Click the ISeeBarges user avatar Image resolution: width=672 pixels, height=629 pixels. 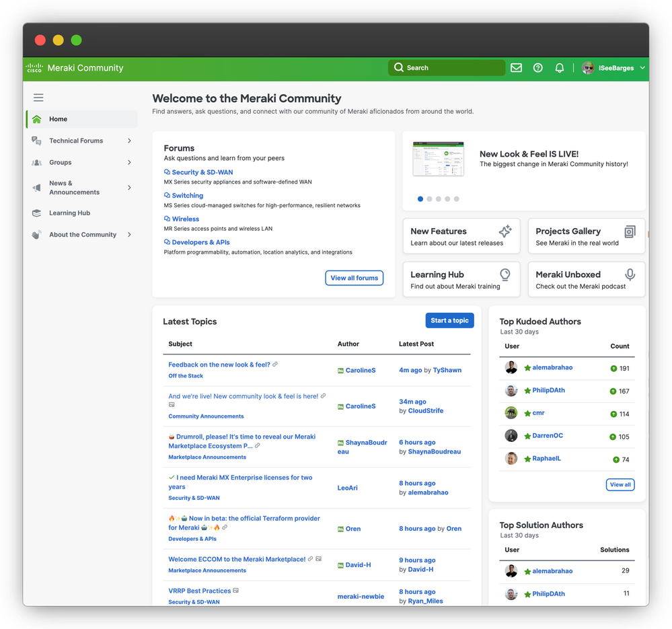click(x=588, y=68)
